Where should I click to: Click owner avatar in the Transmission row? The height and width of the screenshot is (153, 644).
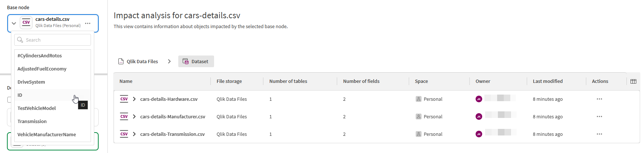coord(479,134)
